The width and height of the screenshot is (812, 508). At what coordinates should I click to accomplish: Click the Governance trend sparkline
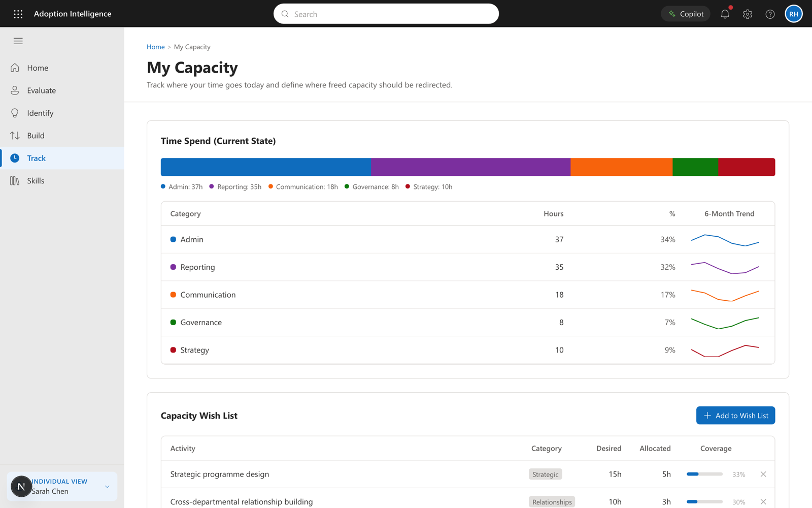725,323
